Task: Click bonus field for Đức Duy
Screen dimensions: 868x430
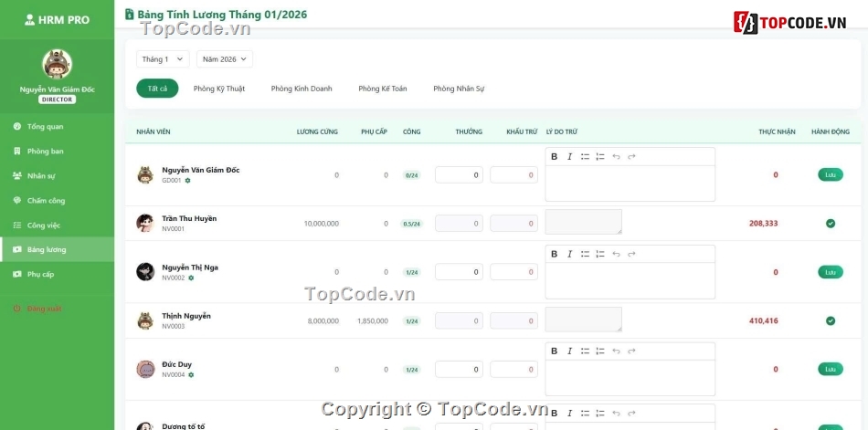Action: click(x=459, y=369)
